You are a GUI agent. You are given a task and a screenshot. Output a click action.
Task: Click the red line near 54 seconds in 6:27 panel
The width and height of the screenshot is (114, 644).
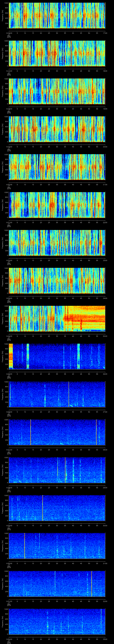click(x=96, y=432)
